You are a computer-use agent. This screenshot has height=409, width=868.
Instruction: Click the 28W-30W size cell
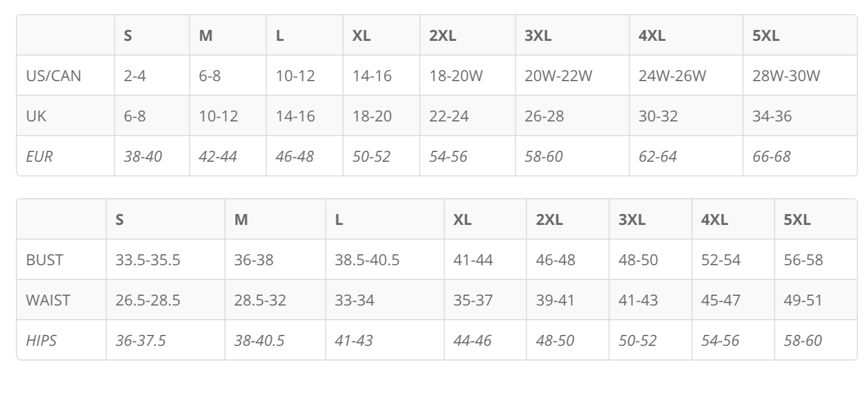pos(786,76)
